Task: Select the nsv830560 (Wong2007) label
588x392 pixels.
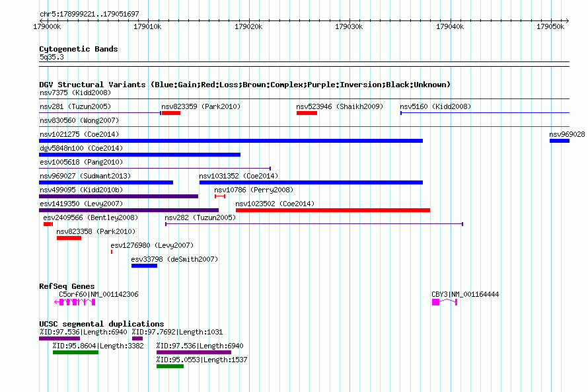Action: pyautogui.click(x=79, y=120)
